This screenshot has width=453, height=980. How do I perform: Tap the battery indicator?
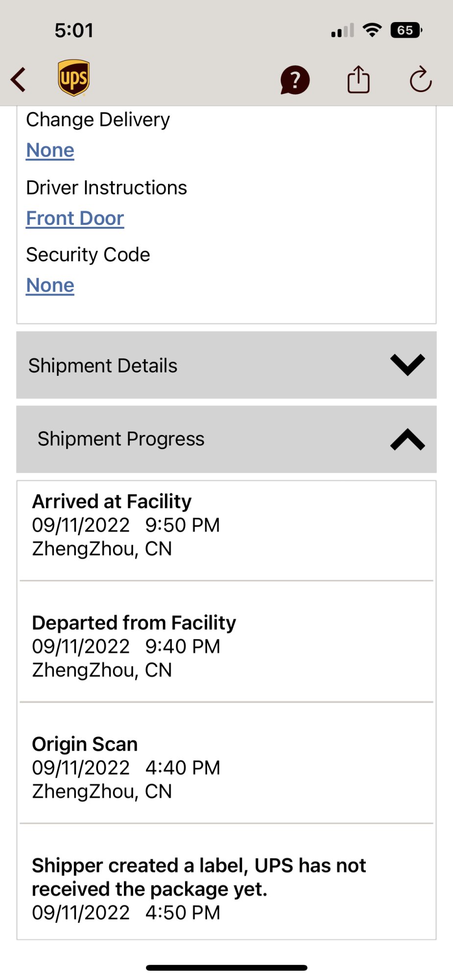point(406,30)
